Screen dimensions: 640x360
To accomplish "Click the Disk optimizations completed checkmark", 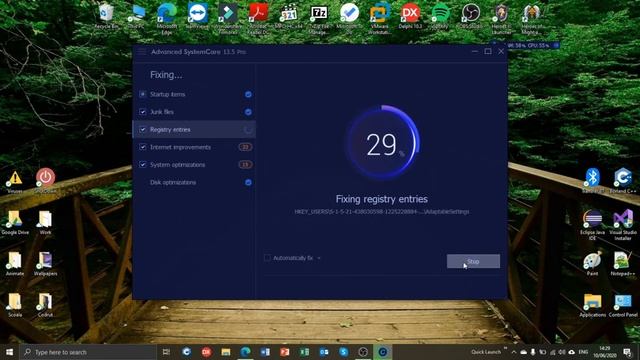I will [x=248, y=182].
